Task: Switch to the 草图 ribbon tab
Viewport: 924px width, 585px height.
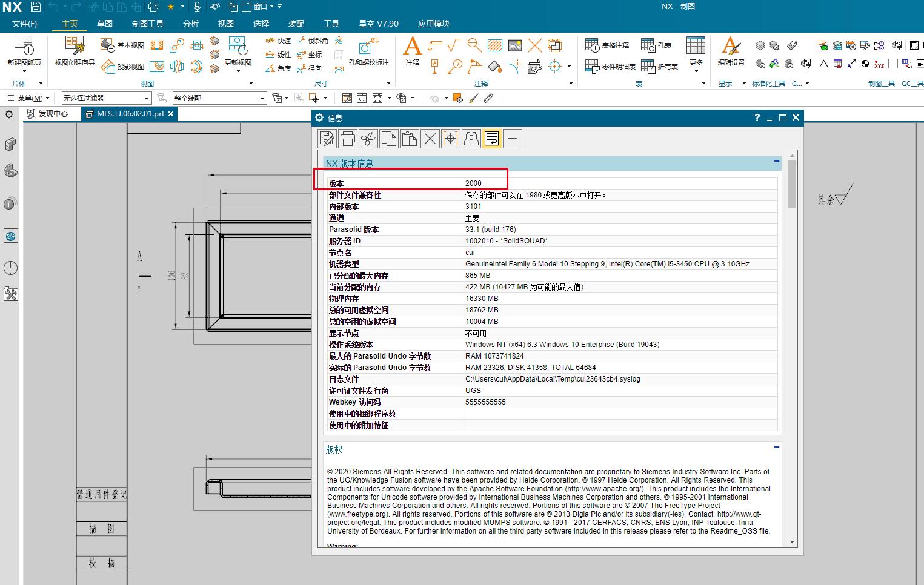Action: tap(105, 24)
